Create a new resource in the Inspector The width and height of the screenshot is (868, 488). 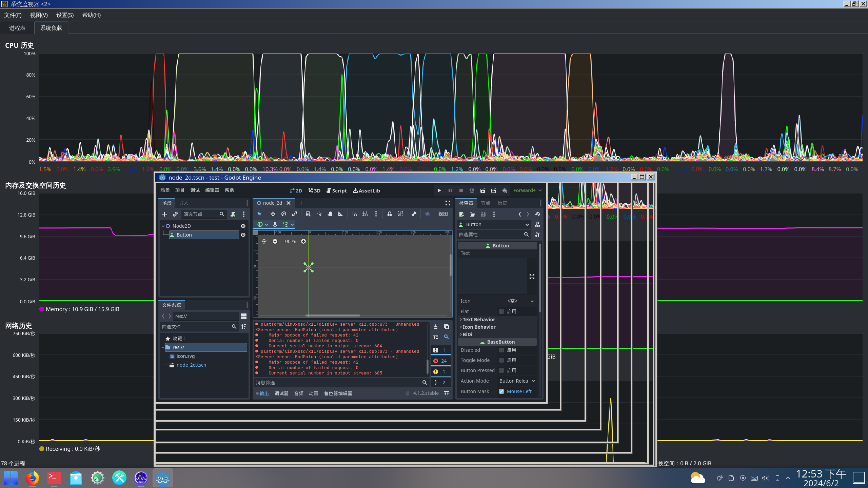461,214
